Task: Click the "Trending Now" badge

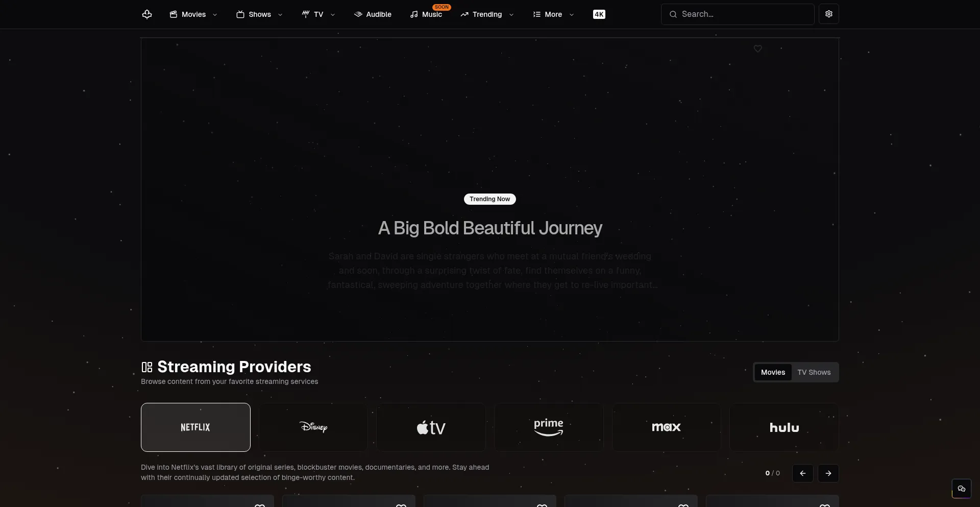Action: [490, 199]
